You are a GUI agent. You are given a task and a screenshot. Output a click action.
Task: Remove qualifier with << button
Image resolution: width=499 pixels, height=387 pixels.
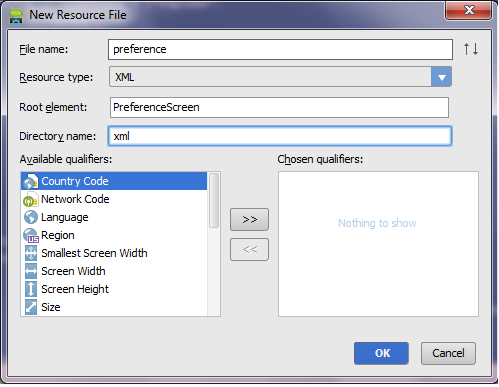tap(249, 249)
